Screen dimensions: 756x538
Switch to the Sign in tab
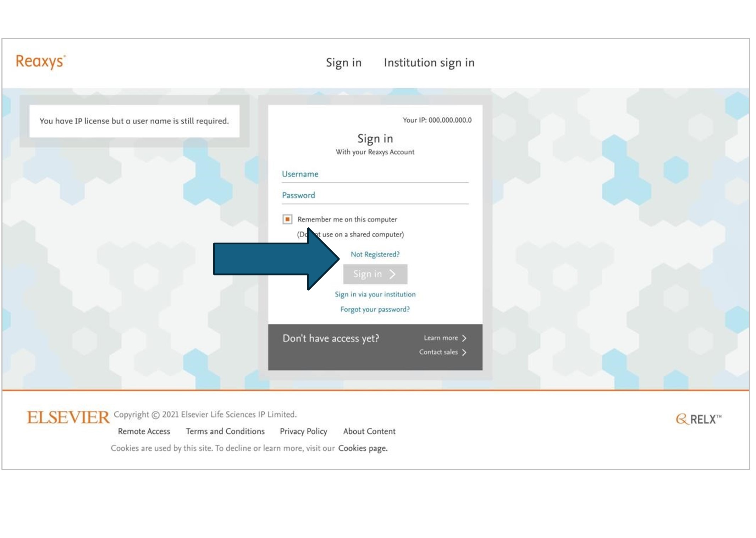[343, 62]
